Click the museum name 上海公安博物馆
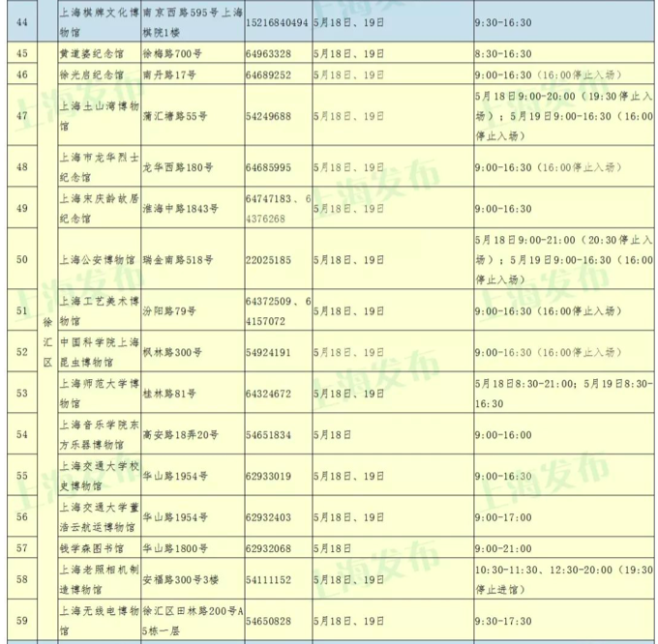This screenshot has width=658, height=644. tap(97, 260)
